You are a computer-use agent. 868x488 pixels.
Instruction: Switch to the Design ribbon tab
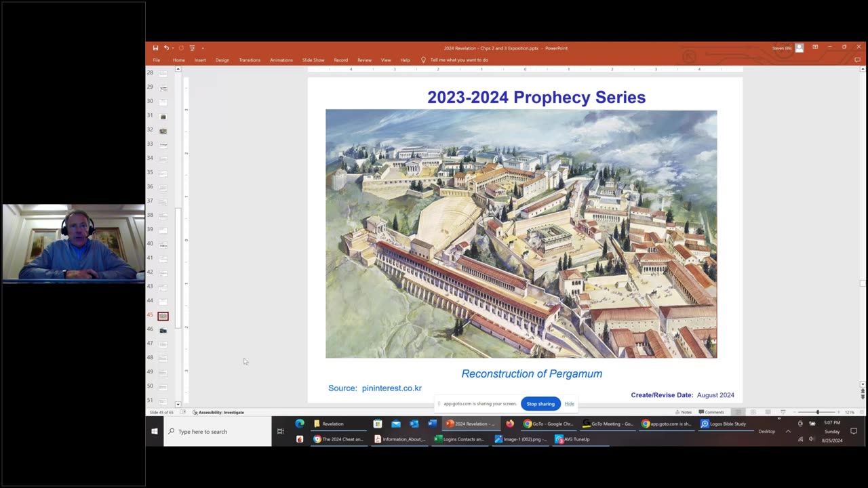point(222,60)
